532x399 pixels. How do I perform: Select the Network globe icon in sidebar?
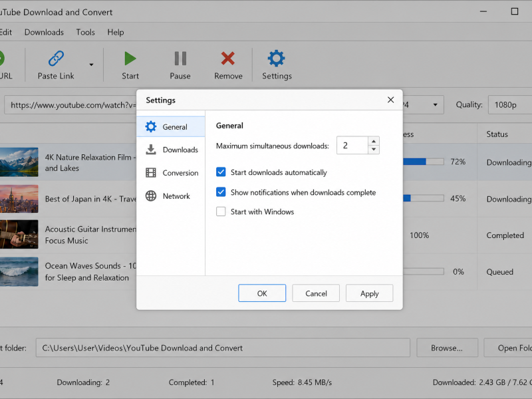coord(151,196)
